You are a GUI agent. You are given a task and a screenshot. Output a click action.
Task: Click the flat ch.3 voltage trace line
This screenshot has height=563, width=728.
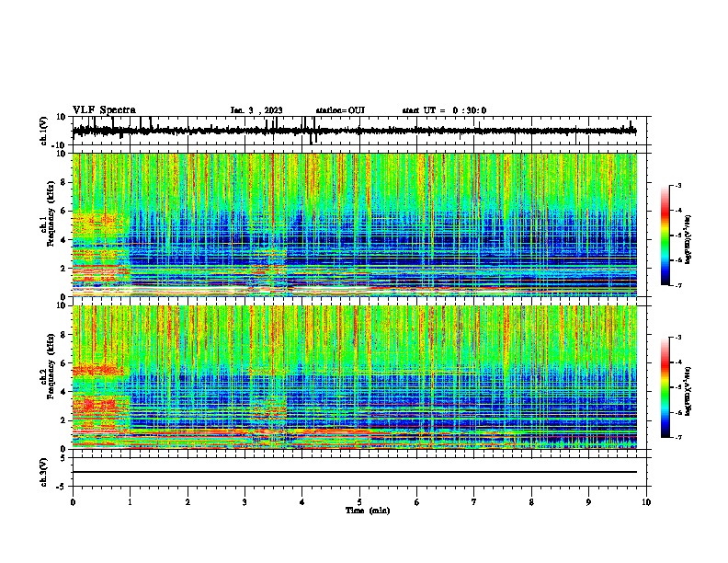pos(354,472)
